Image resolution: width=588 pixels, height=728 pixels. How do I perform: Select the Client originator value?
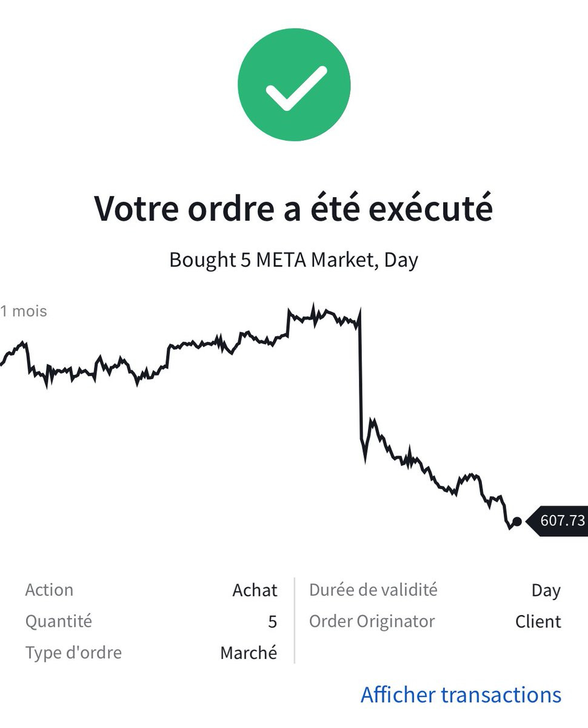pyautogui.click(x=538, y=622)
